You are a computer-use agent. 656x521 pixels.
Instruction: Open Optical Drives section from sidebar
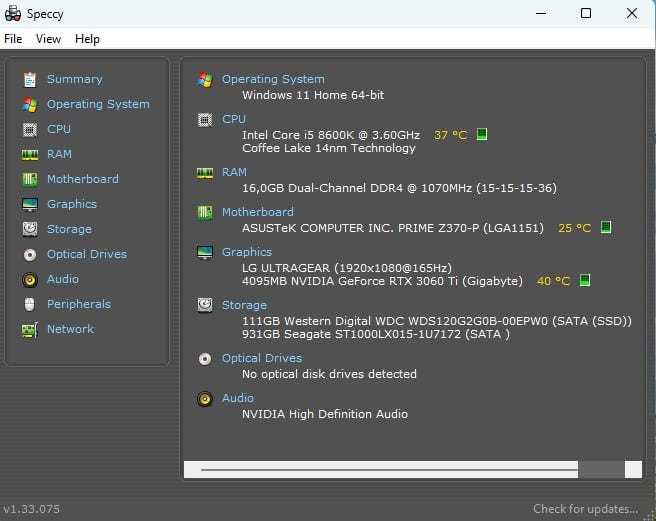pyautogui.click(x=87, y=254)
